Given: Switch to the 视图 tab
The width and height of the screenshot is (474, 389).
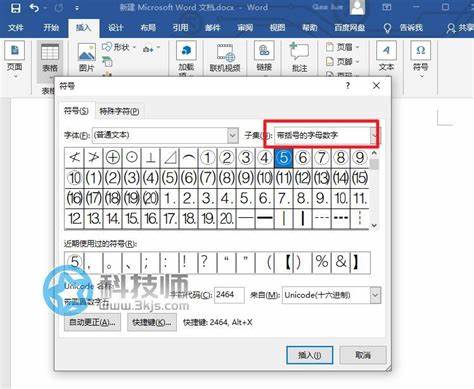Looking at the screenshot, I should [x=277, y=28].
